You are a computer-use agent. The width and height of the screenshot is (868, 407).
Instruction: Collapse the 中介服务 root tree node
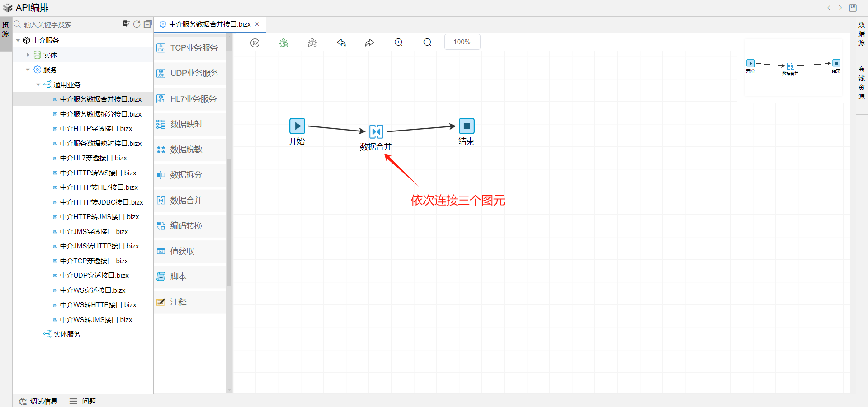pos(18,41)
